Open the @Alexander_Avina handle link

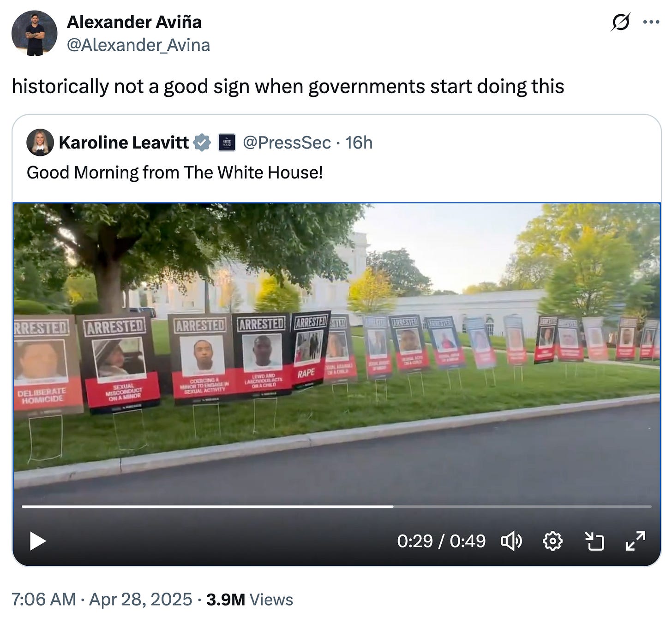click(138, 45)
